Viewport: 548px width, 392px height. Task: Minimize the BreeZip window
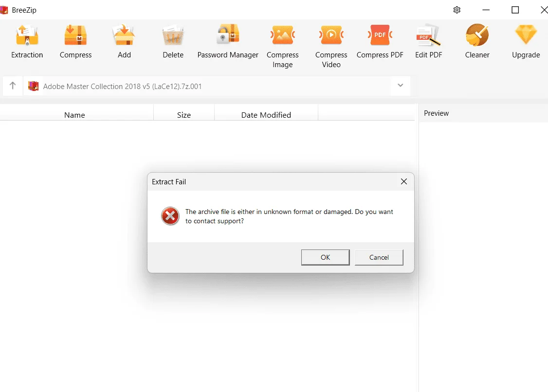(486, 10)
